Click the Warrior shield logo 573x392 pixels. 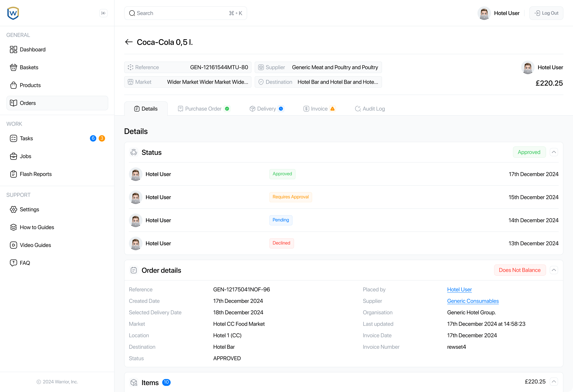[x=13, y=13]
